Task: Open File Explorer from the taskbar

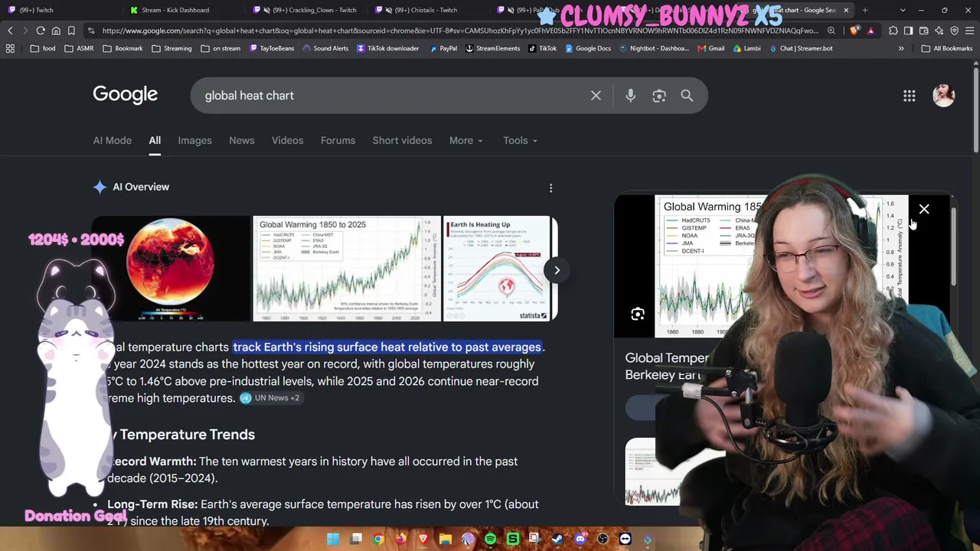Action: pyautogui.click(x=446, y=540)
